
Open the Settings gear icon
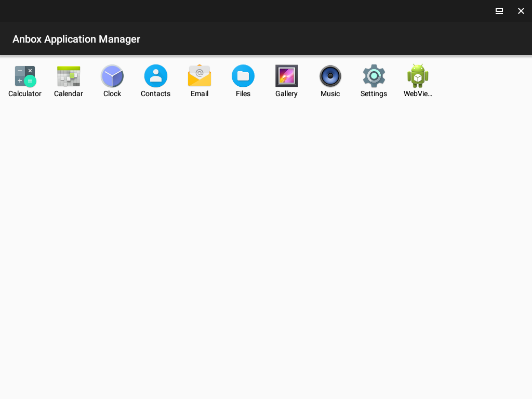(x=374, y=76)
